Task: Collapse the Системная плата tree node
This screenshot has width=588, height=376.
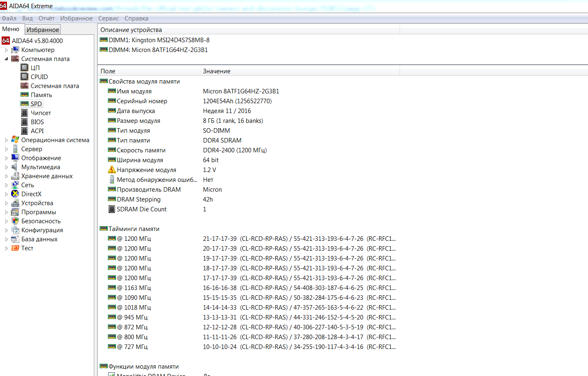Action: click(6, 59)
